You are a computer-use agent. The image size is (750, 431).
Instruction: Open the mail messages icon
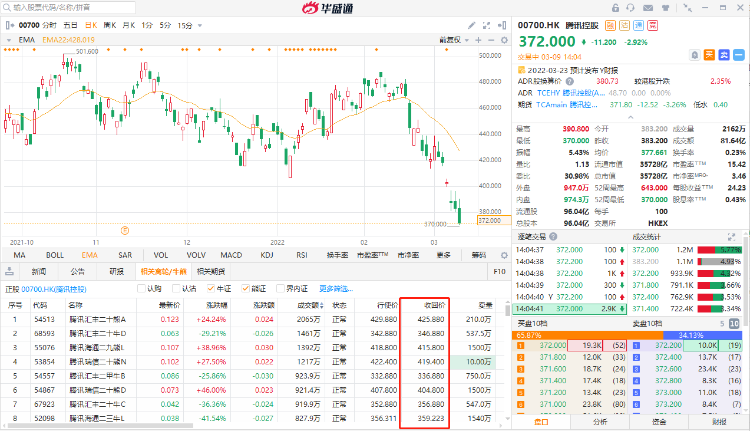coord(648,8)
